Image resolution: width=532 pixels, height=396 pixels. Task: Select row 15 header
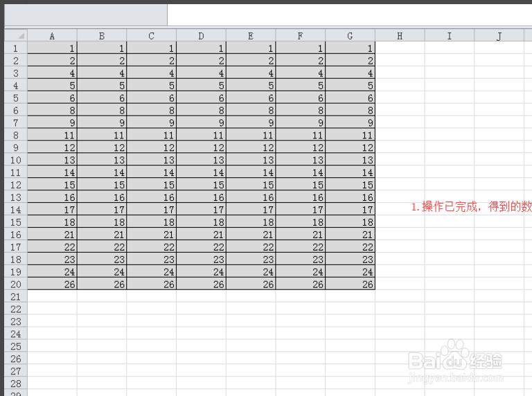pos(16,222)
